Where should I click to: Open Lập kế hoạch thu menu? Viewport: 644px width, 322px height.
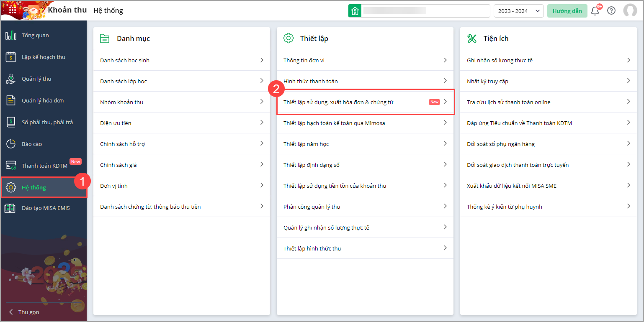click(43, 57)
